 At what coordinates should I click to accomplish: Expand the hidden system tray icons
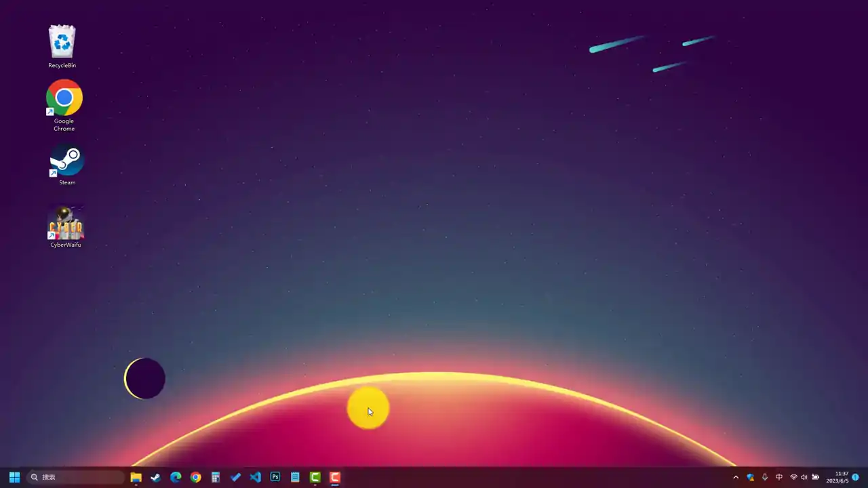tap(736, 477)
